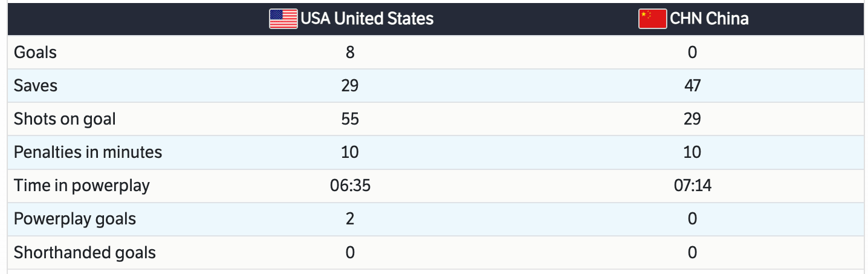This screenshot has height=274, width=868.
Task: Click China's powerplay time 07:14
Action: (692, 185)
